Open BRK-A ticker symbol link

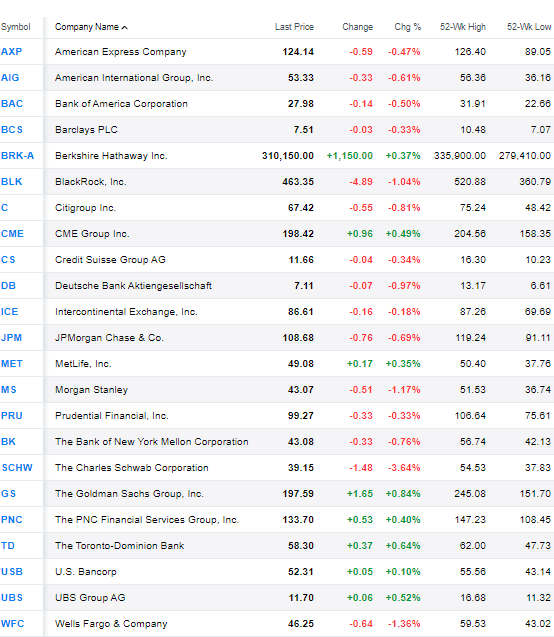pyautogui.click(x=17, y=156)
